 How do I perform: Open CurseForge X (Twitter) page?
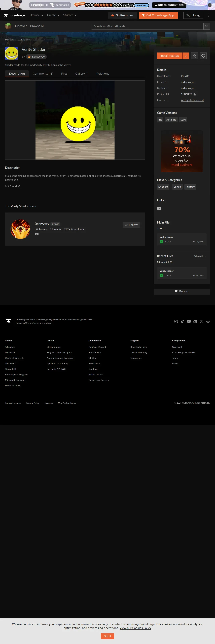click(x=201, y=321)
